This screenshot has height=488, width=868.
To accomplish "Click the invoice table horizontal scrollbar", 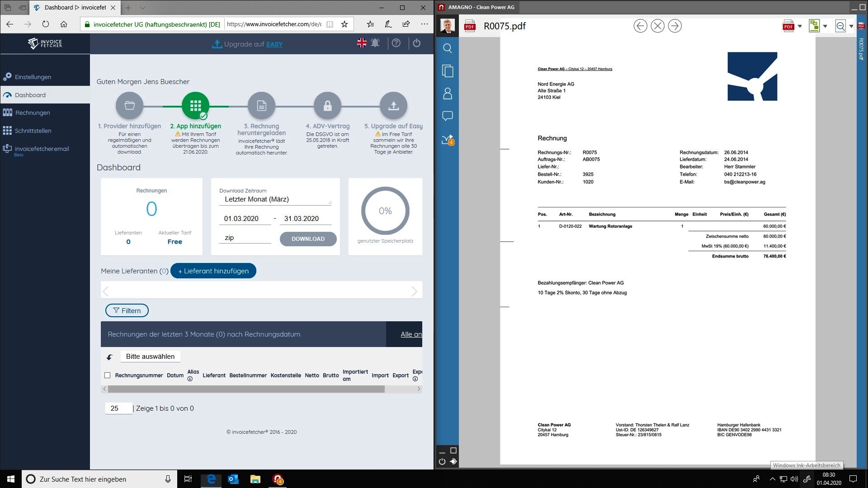I will [246, 389].
